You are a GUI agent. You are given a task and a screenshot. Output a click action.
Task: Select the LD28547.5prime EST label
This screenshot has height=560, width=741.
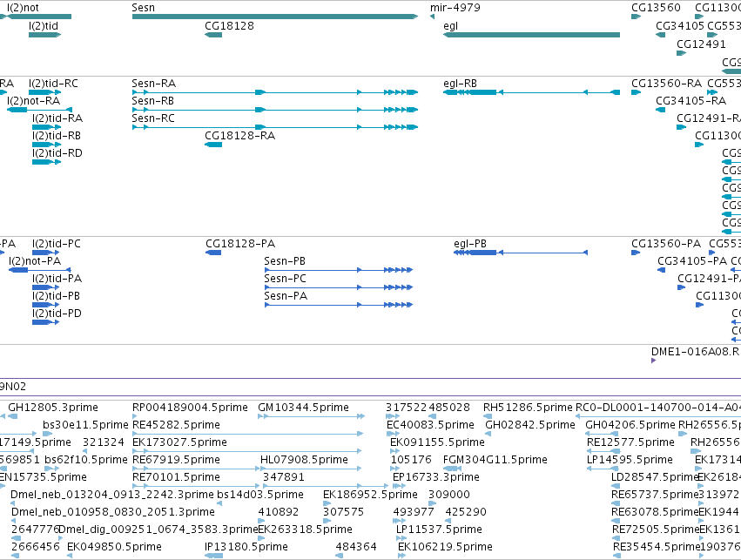click(655, 477)
